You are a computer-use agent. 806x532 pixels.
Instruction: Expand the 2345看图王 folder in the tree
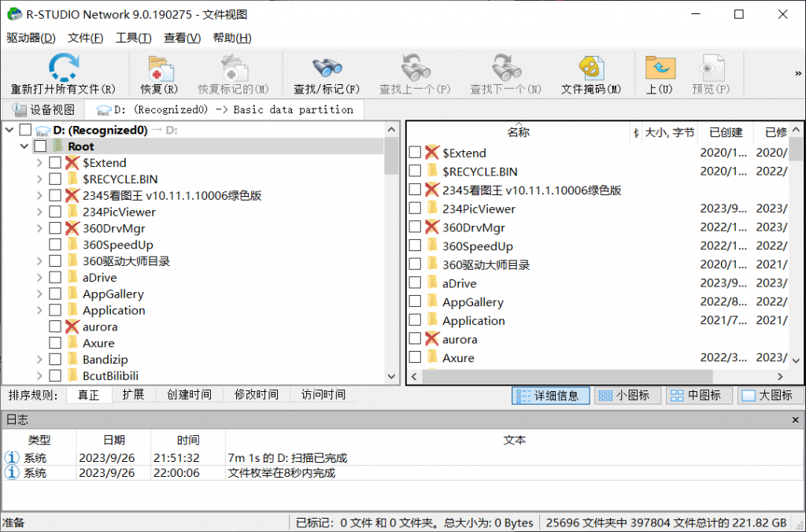[39, 196]
